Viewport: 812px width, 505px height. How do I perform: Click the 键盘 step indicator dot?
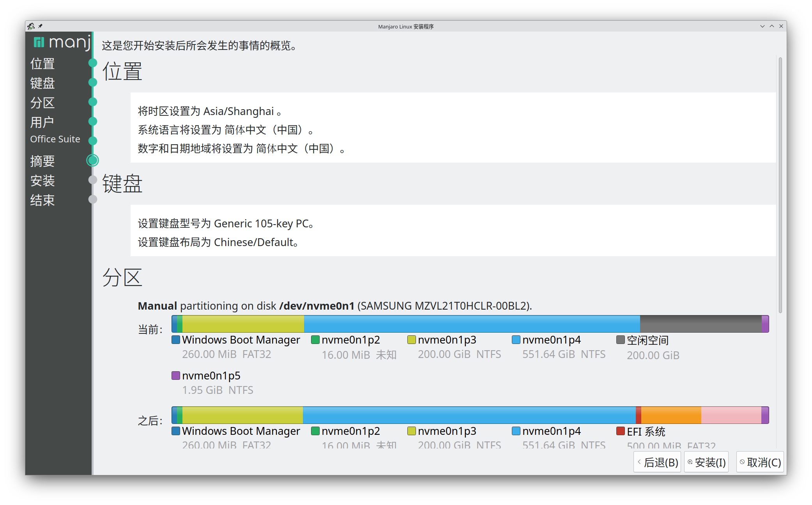pyautogui.click(x=92, y=82)
